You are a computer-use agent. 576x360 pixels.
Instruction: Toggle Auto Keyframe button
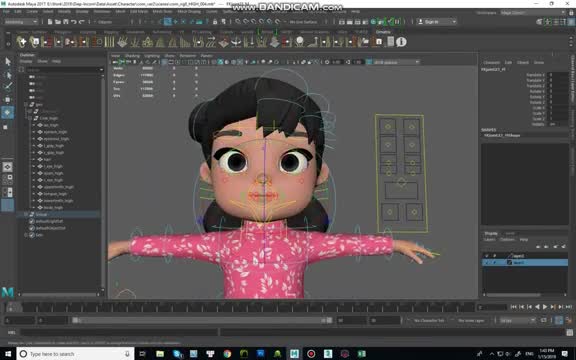pos(559,321)
